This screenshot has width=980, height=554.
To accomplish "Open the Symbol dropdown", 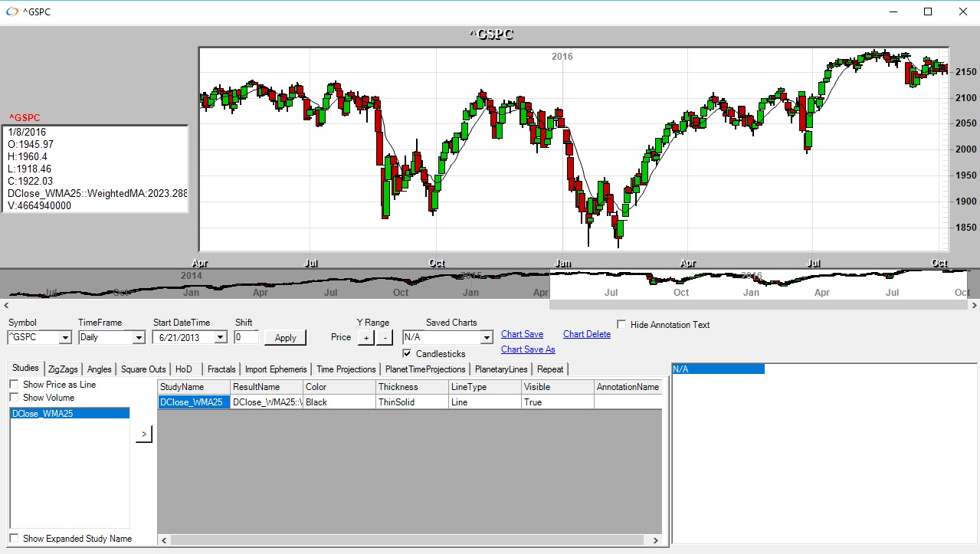I will [65, 338].
